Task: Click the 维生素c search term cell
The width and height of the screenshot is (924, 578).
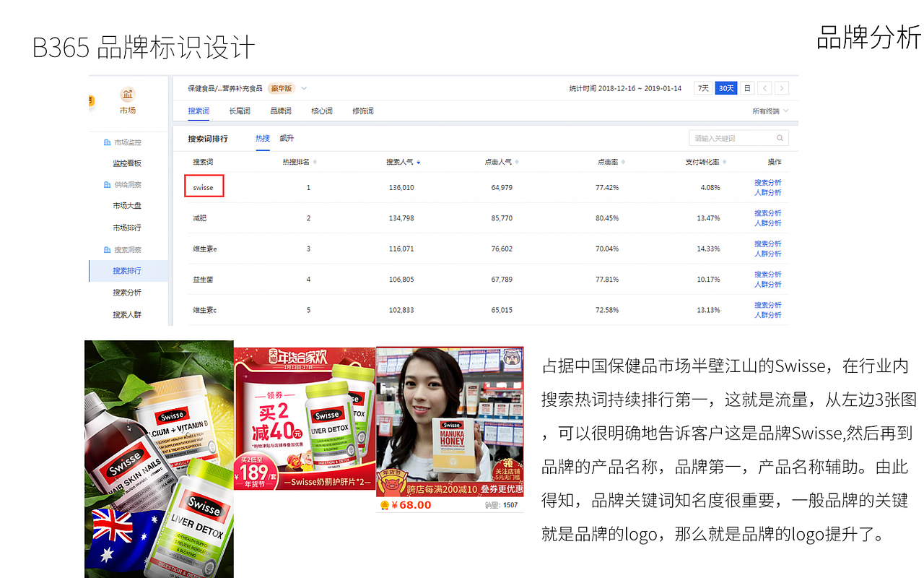Action: (205, 310)
